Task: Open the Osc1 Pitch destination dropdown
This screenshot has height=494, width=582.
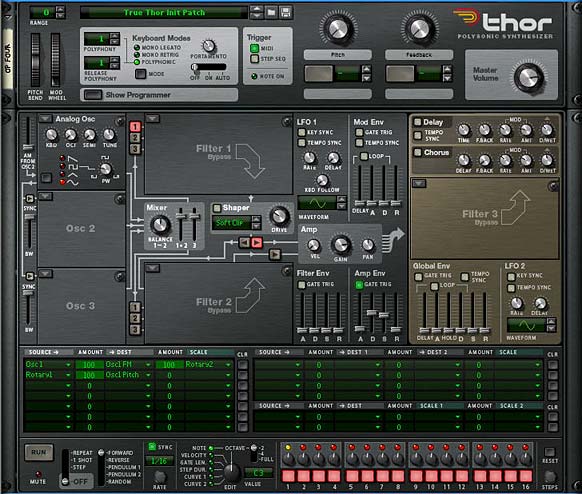Action: [x=148, y=375]
